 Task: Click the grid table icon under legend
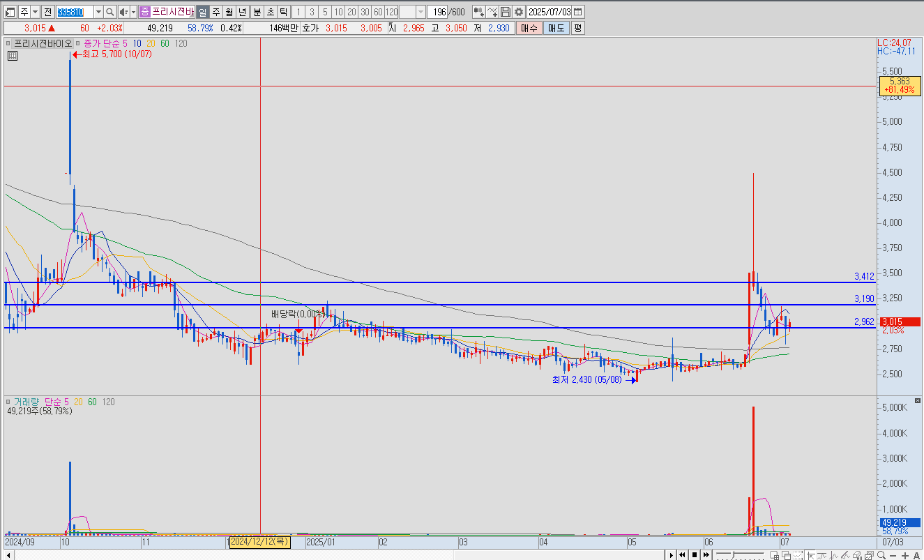pos(11,56)
